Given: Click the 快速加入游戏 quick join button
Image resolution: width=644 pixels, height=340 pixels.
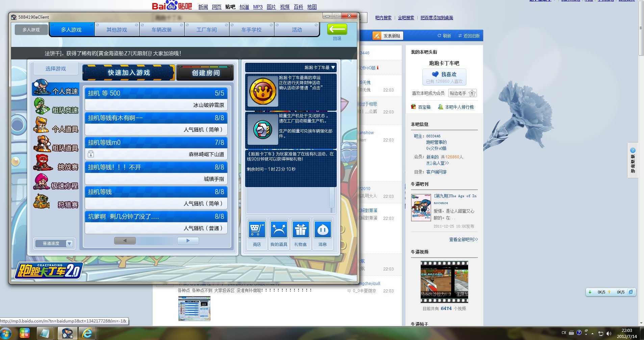Looking at the screenshot, I should [x=129, y=73].
